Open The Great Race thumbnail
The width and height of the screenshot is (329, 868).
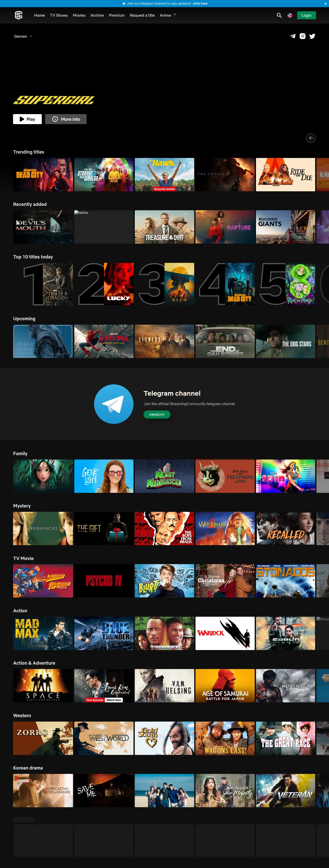point(285,738)
